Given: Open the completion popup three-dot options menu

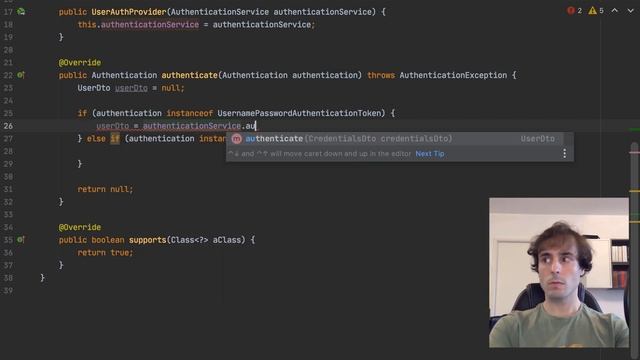Looking at the screenshot, I should pos(564,153).
